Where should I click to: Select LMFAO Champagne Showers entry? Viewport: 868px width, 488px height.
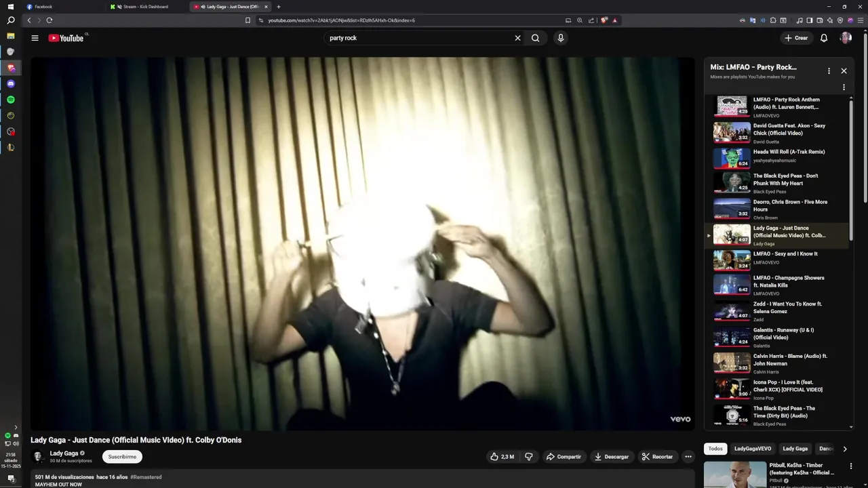(x=776, y=285)
